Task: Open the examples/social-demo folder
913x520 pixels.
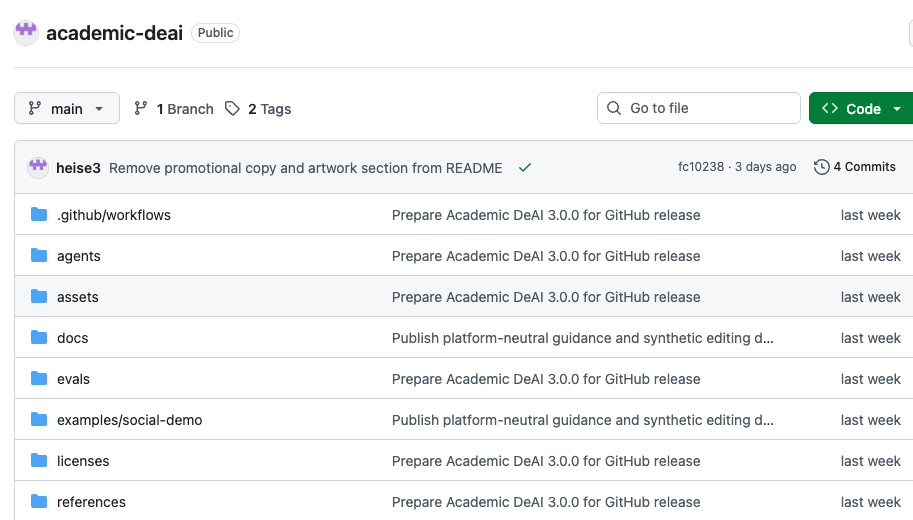Action: [130, 420]
